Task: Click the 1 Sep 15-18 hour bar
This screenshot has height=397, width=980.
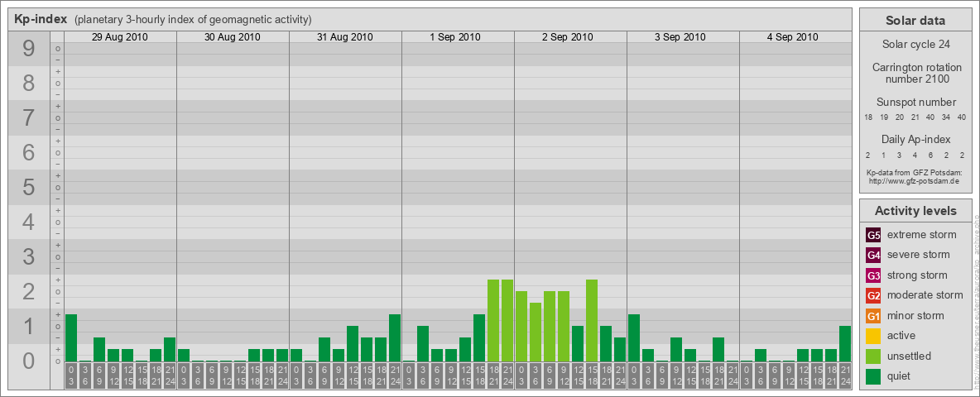Action: click(x=478, y=337)
